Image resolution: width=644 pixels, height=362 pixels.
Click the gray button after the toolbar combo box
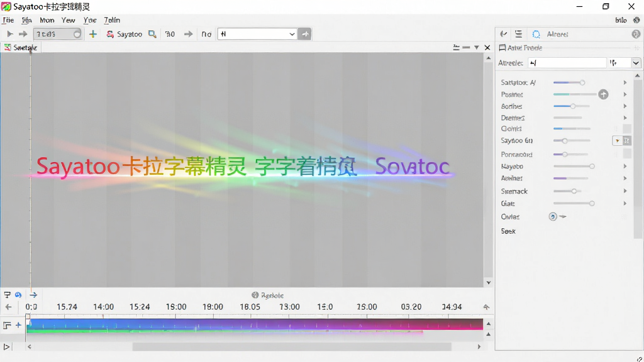[x=305, y=34]
